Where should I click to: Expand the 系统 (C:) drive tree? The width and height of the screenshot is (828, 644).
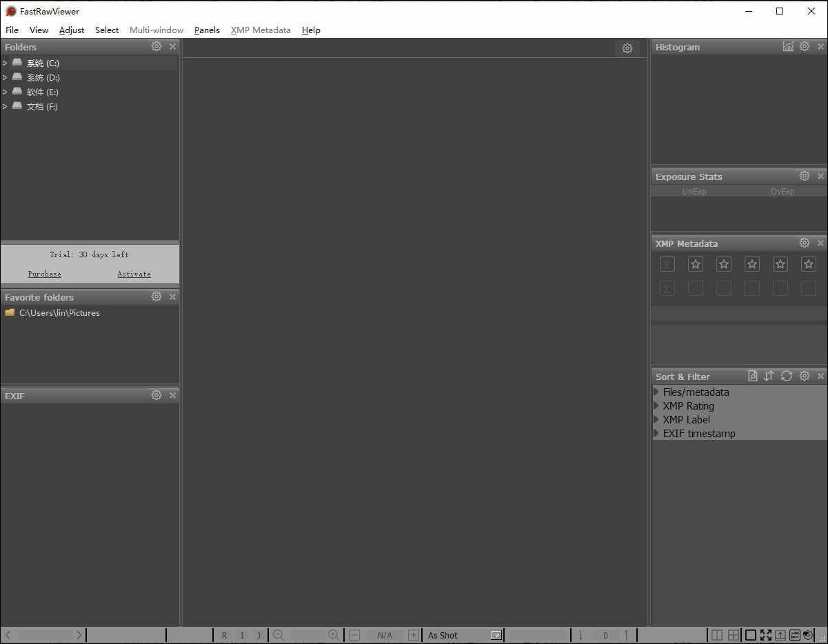point(5,63)
